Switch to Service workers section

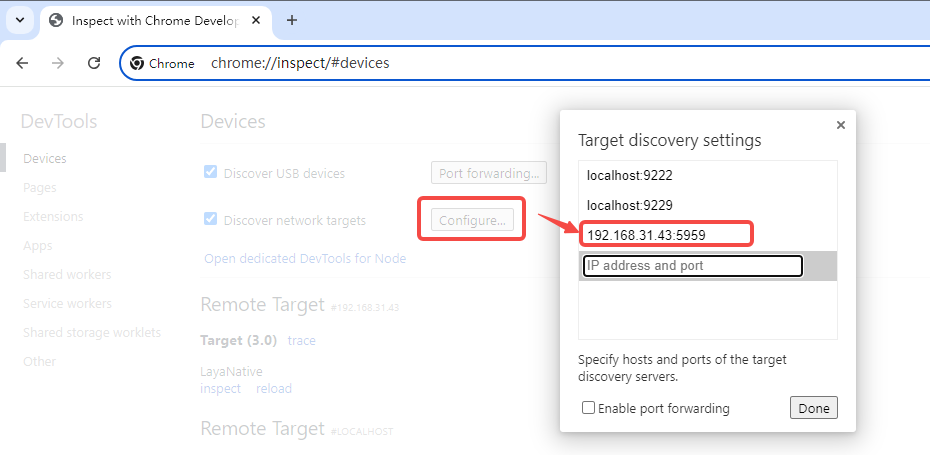tap(67, 303)
